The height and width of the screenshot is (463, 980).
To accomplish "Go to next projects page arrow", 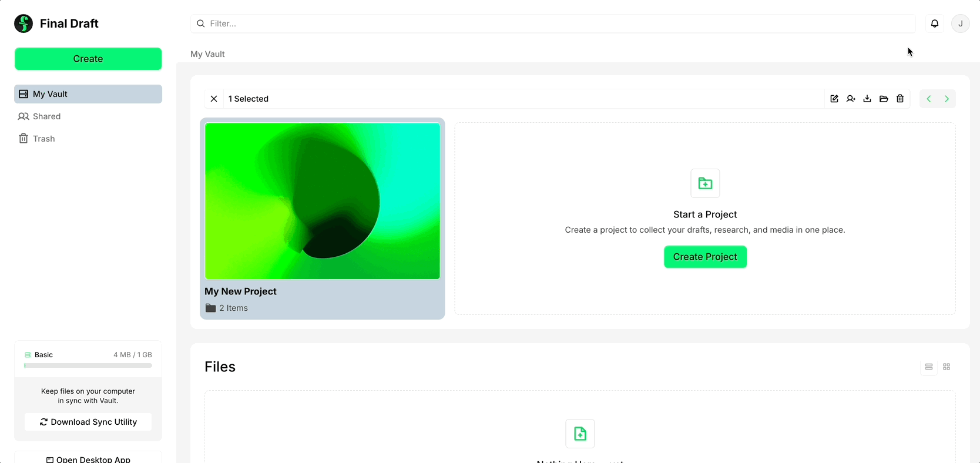I will click(x=947, y=99).
